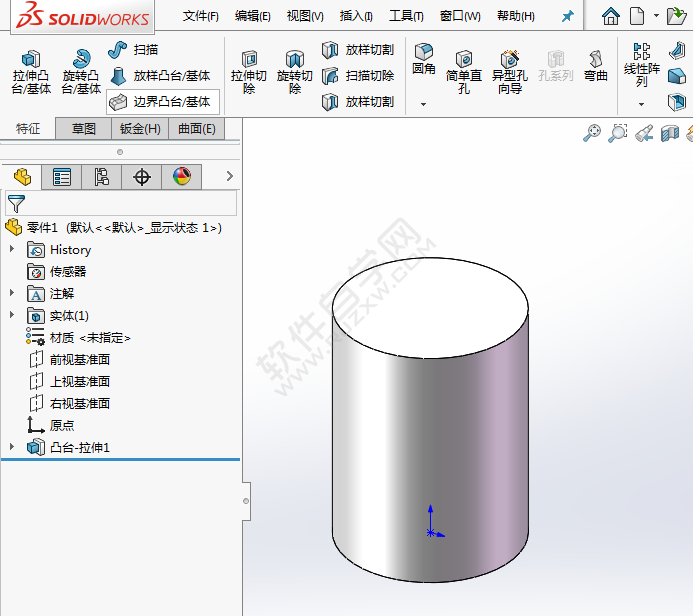
Task: Select the Extruded Cut (拉伸切除) tool
Action: coord(249,72)
